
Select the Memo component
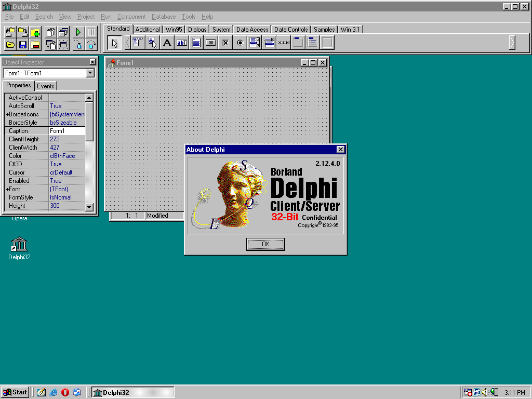click(196, 43)
